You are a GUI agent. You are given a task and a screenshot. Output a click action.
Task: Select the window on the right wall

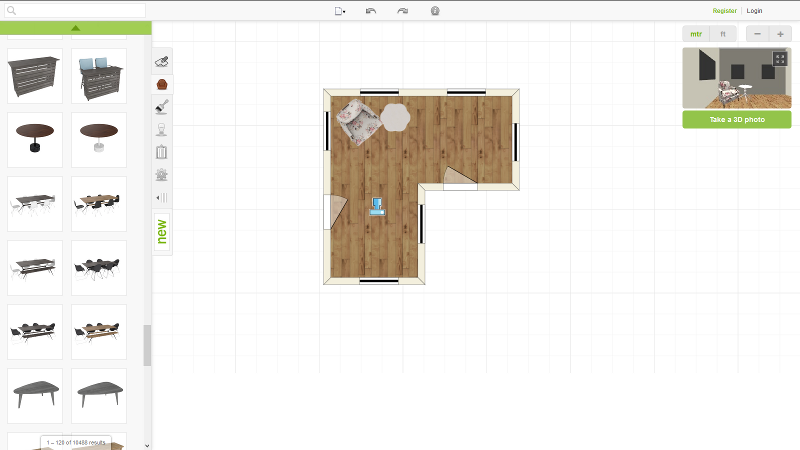(x=515, y=142)
